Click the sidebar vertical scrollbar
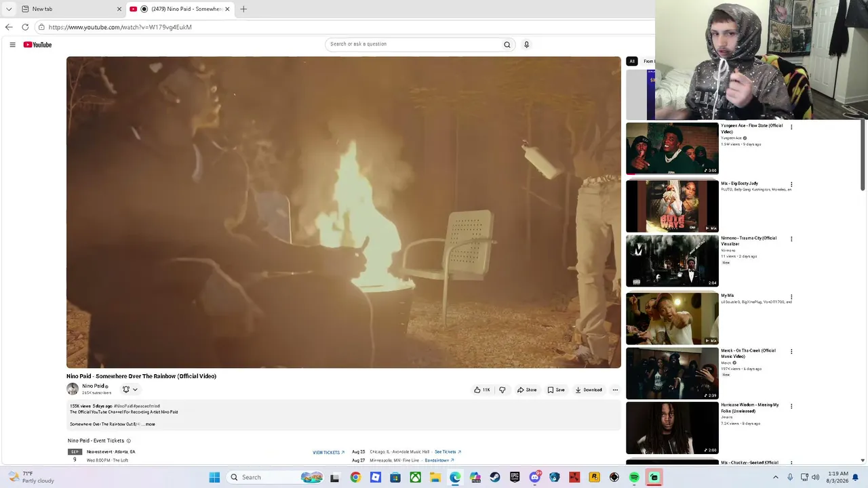The width and height of the screenshot is (868, 488). click(863, 156)
